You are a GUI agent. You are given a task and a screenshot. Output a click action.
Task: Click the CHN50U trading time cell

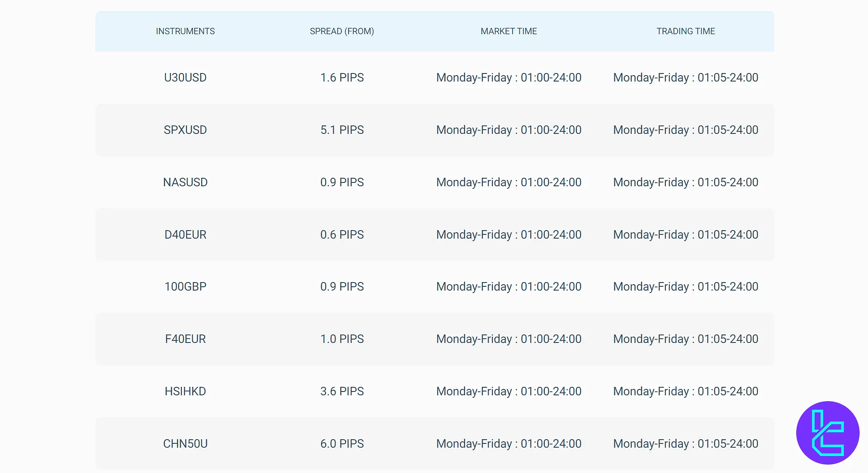(x=685, y=444)
